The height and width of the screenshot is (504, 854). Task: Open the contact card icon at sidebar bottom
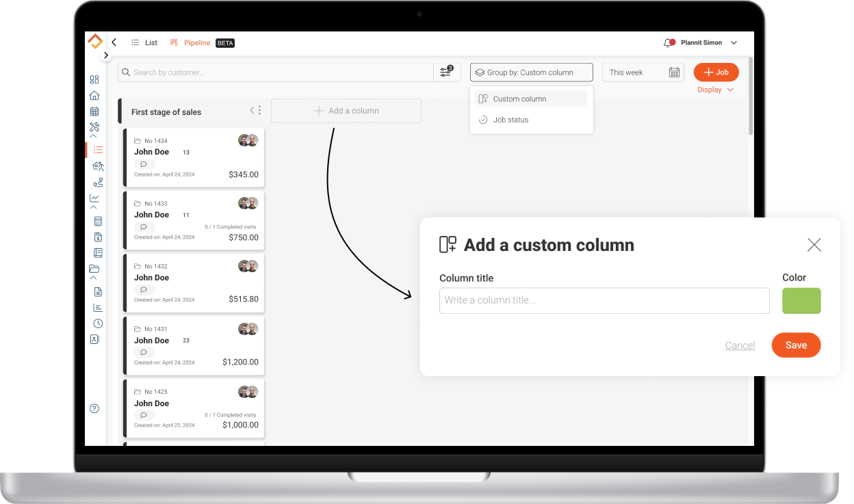94,339
